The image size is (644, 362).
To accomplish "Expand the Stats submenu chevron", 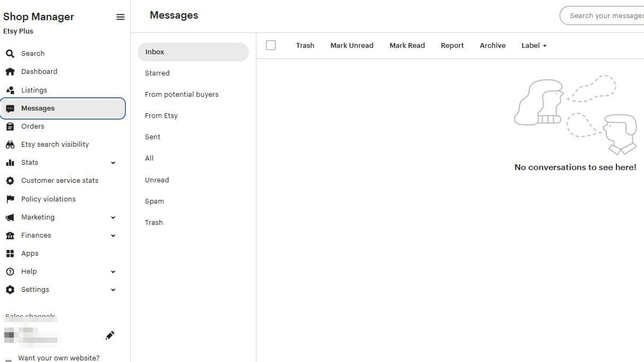I will 113,163.
